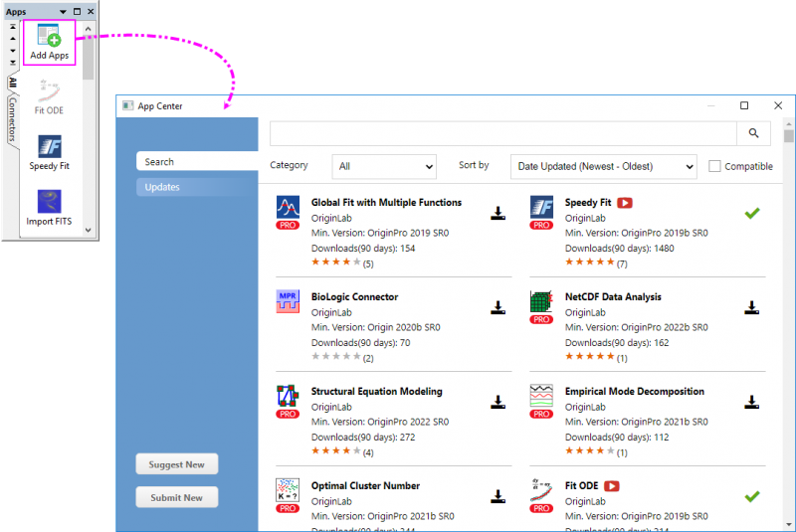Switch to the Updates tab
The image size is (796, 532).
point(162,187)
